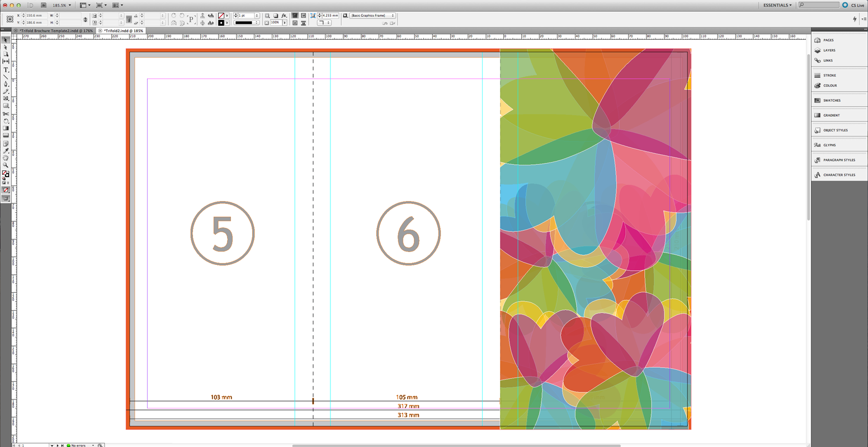Select the Gradient Swatch tool
868x447 pixels.
pyautogui.click(x=6, y=128)
